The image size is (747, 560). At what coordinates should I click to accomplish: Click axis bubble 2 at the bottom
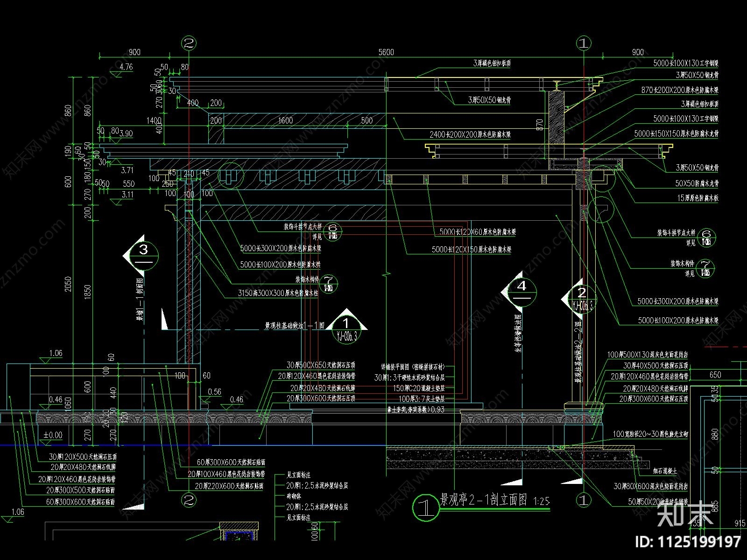pos(189,500)
